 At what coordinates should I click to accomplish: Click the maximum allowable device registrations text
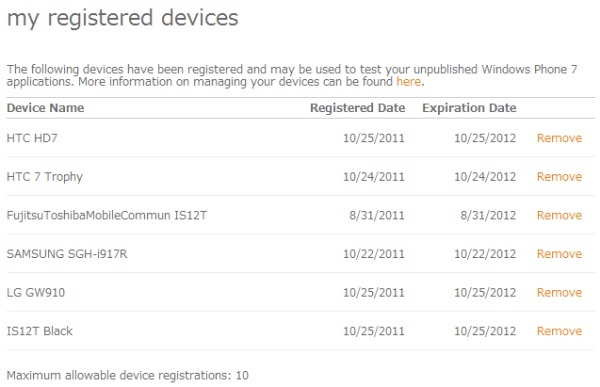pyautogui.click(x=127, y=376)
